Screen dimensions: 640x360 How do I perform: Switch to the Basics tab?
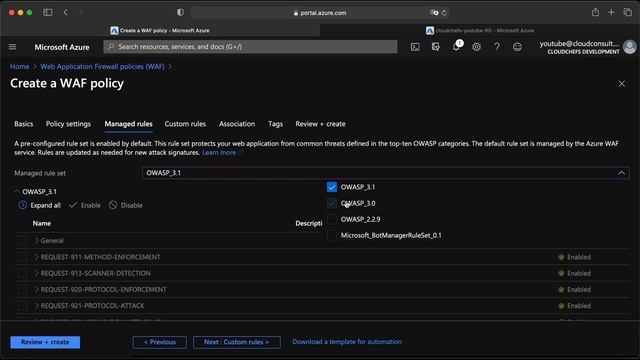click(x=24, y=124)
